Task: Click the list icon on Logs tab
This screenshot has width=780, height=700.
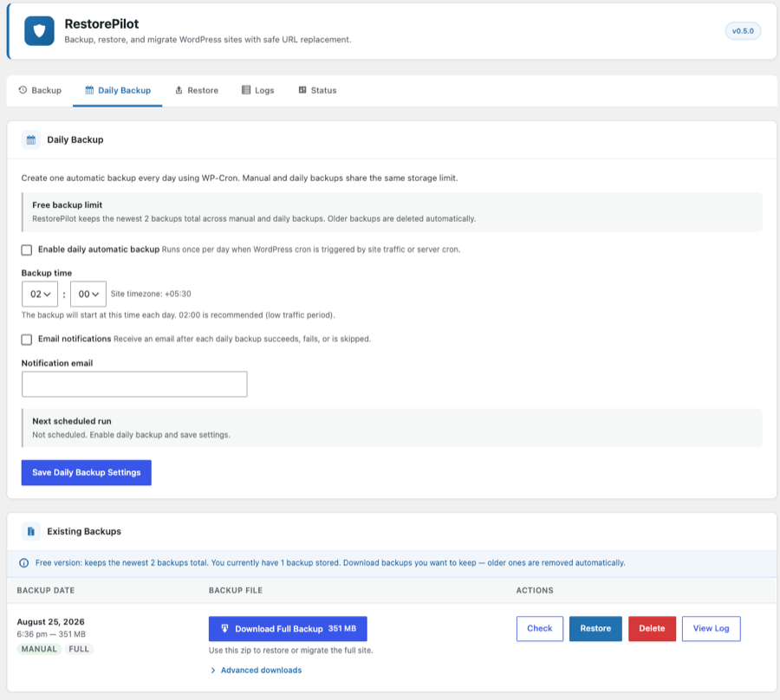Action: click(246, 90)
